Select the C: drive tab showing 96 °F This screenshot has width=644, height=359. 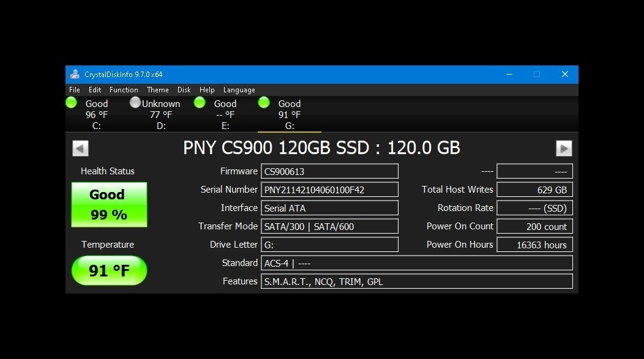coord(97,114)
